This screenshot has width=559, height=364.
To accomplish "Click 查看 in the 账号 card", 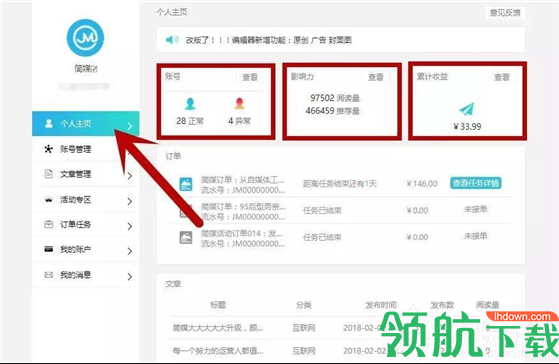I will pyautogui.click(x=250, y=77).
